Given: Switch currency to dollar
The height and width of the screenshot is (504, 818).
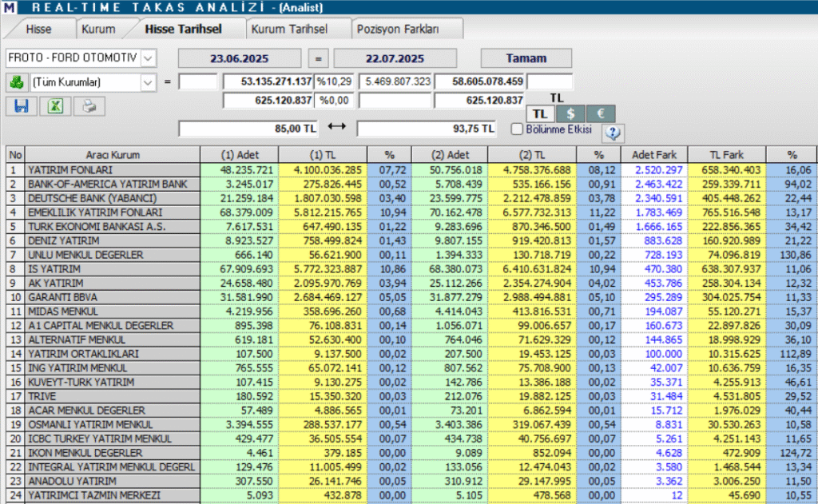Looking at the screenshot, I should [570, 114].
